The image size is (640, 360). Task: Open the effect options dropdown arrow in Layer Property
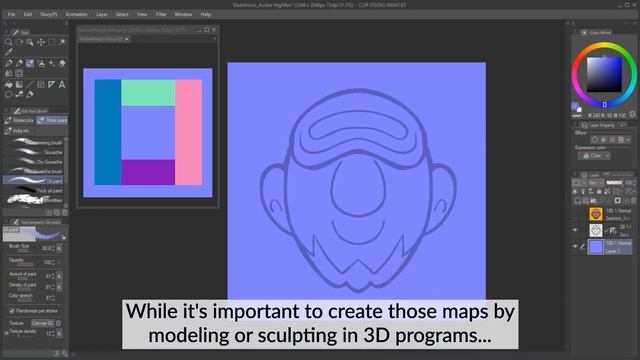tap(629, 140)
